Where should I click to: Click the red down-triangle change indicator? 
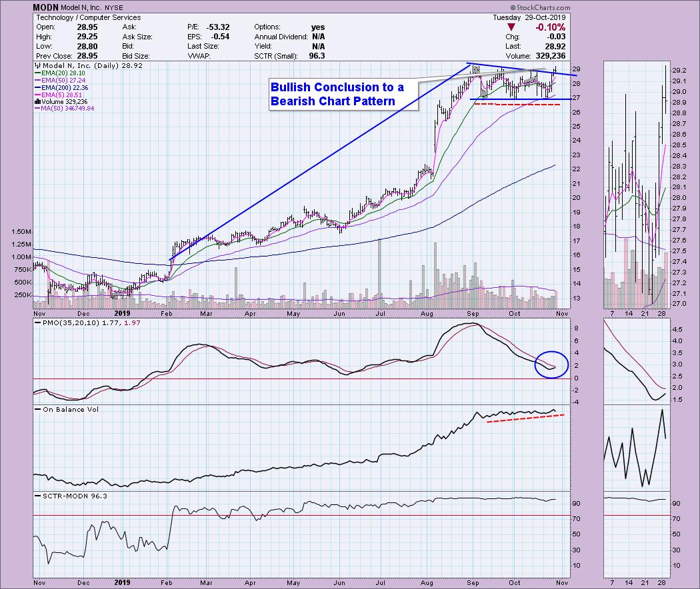click(x=511, y=27)
